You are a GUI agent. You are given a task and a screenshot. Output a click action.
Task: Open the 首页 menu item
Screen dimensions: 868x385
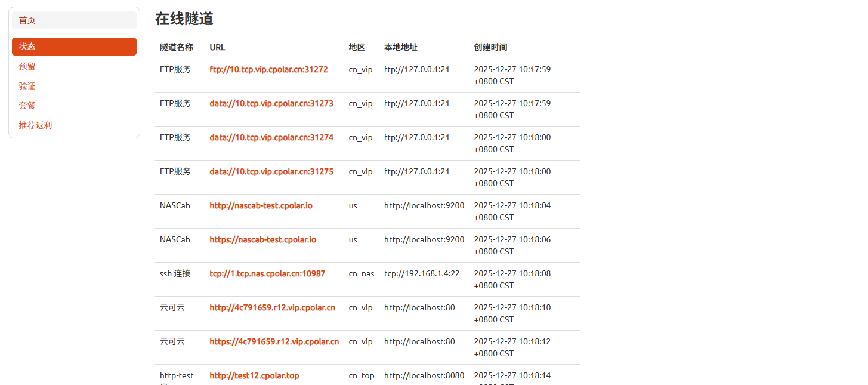(26, 20)
